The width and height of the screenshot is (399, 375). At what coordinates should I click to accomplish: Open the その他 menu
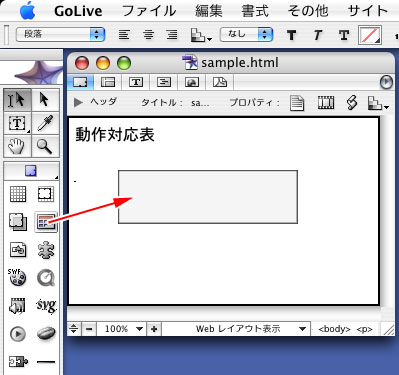tap(308, 11)
